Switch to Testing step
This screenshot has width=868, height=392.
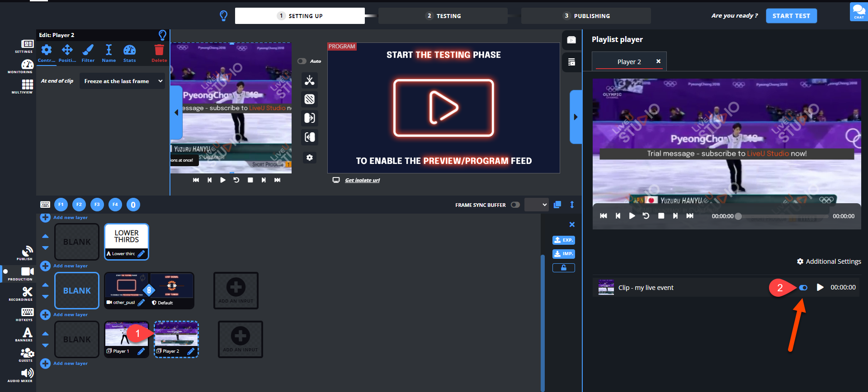(x=443, y=16)
